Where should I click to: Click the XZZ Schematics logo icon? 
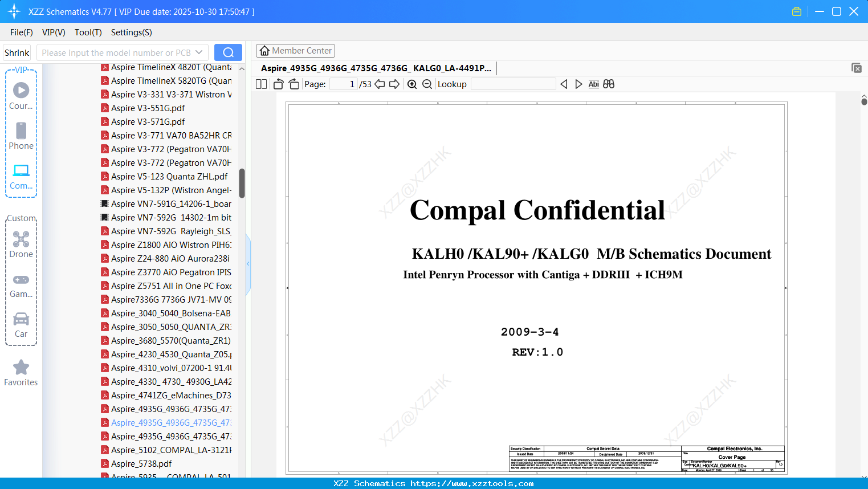[14, 11]
